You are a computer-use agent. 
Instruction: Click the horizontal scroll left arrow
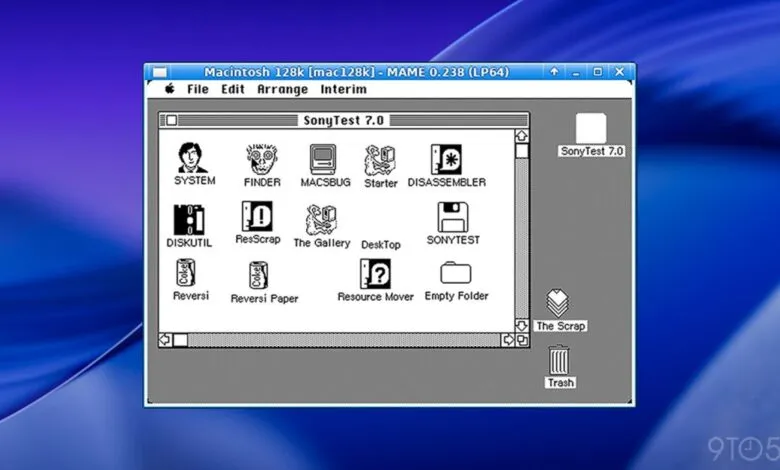165,340
